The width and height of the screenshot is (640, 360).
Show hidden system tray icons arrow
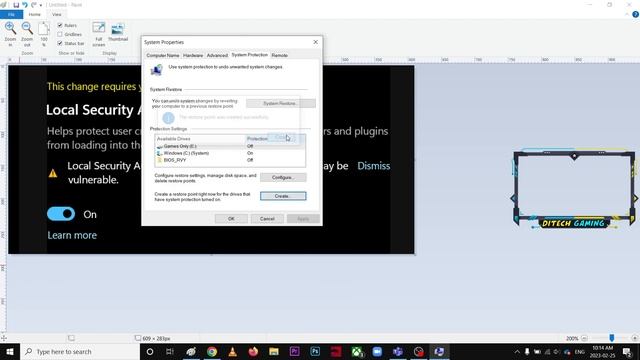(x=517, y=351)
